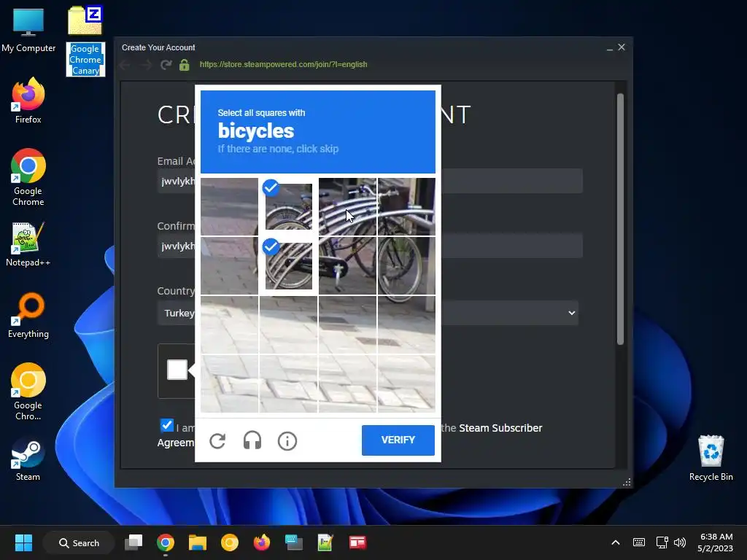Switch to the audio captcha challenge
This screenshot has width=747, height=560.
point(252,441)
